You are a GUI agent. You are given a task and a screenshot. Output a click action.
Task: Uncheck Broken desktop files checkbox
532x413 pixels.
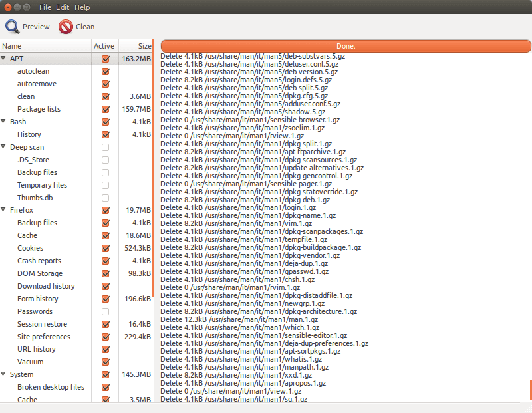coord(106,387)
